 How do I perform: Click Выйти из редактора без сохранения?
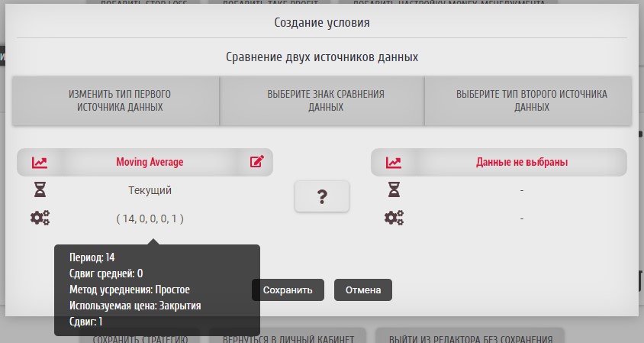[469, 338]
